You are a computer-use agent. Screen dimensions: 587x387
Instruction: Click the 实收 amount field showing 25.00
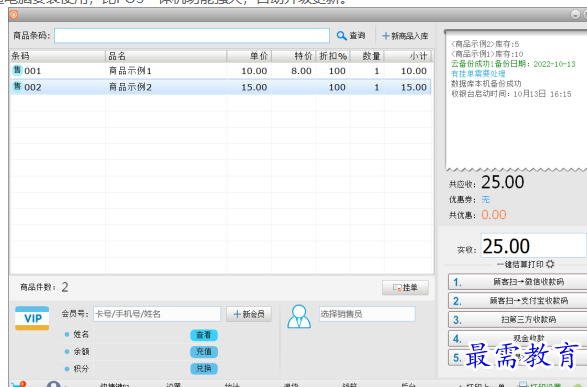tap(533, 246)
